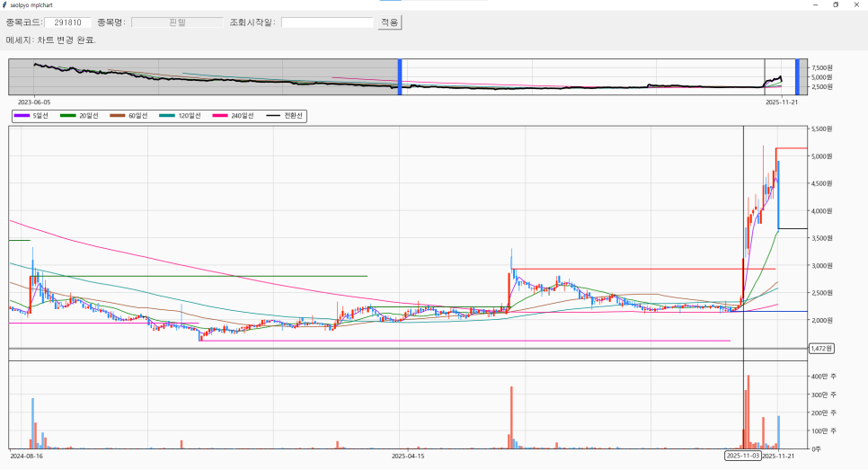Image resolution: width=868 pixels, height=470 pixels.
Task: Click the 2,000원 price axis label
Action: (x=821, y=320)
